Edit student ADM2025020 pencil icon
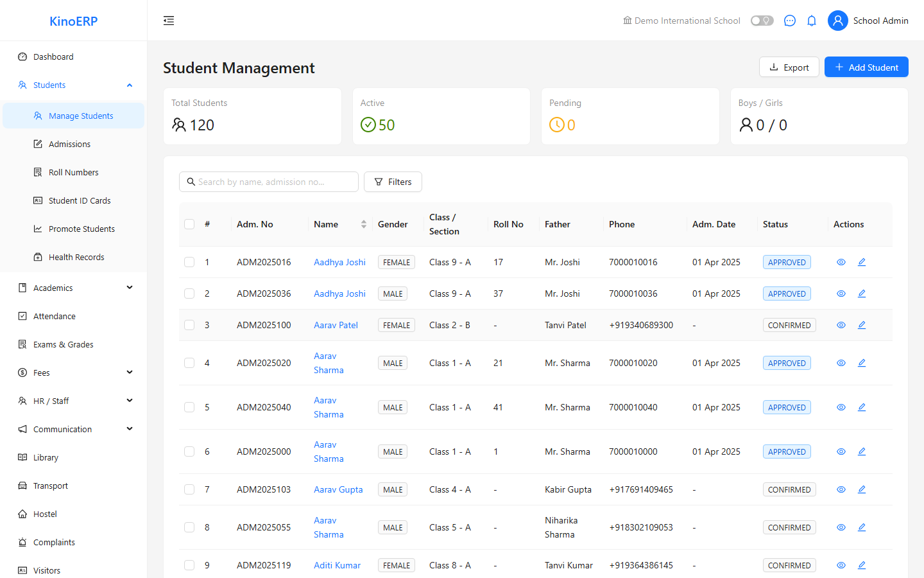The image size is (924, 578). click(862, 363)
